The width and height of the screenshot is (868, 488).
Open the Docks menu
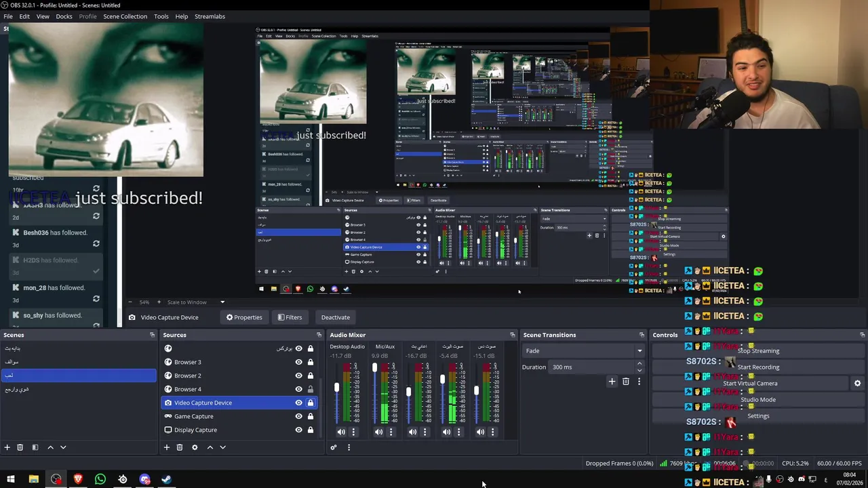(x=64, y=16)
